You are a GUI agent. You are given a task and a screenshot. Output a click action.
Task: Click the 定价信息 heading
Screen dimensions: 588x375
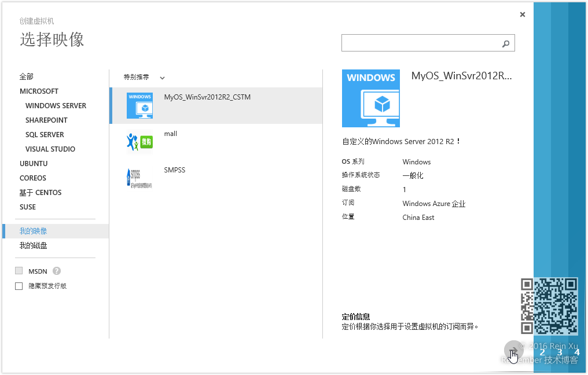click(x=356, y=317)
